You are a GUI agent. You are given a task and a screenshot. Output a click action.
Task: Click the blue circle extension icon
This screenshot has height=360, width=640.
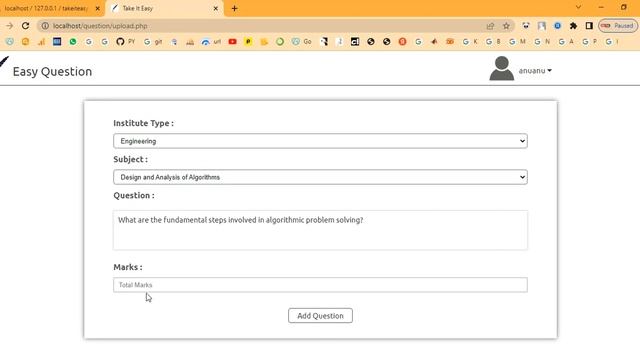pos(557,26)
